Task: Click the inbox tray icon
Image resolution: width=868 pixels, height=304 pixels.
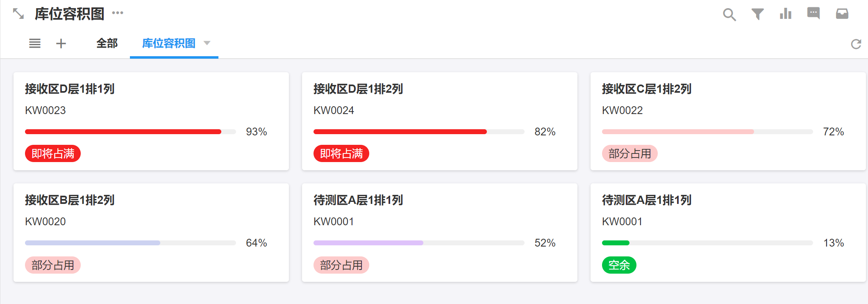Action: 842,14
